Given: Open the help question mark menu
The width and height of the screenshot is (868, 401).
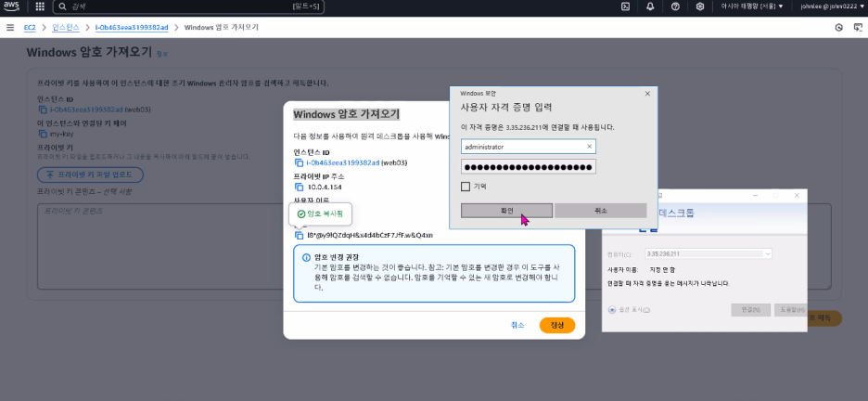Looking at the screenshot, I should (675, 6).
